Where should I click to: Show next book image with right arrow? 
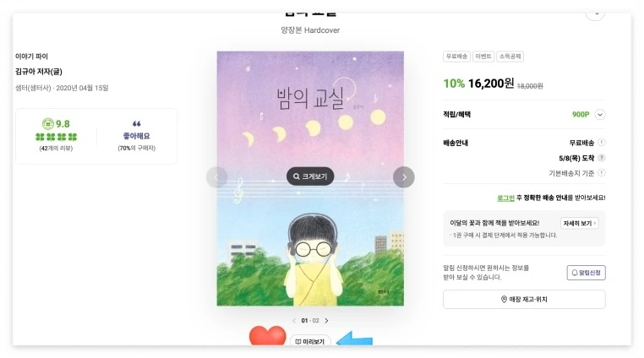[x=404, y=177]
